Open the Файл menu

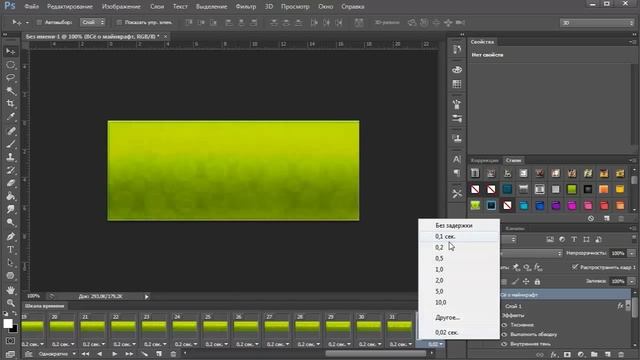point(31,7)
